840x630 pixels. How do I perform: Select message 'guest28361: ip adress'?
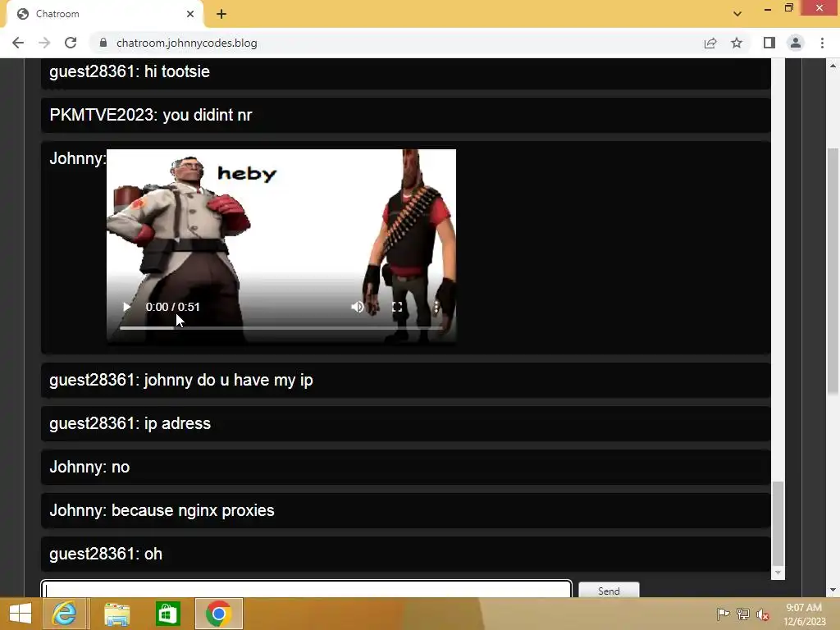(405, 423)
